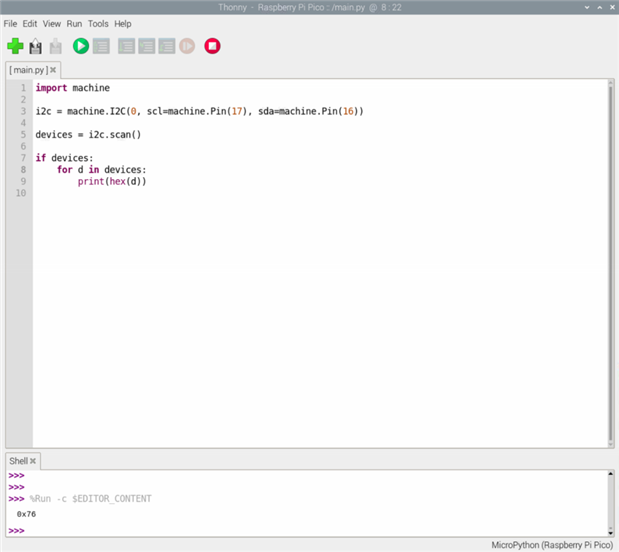The height and width of the screenshot is (552, 619).
Task: Open the Edit menu
Action: tap(30, 23)
